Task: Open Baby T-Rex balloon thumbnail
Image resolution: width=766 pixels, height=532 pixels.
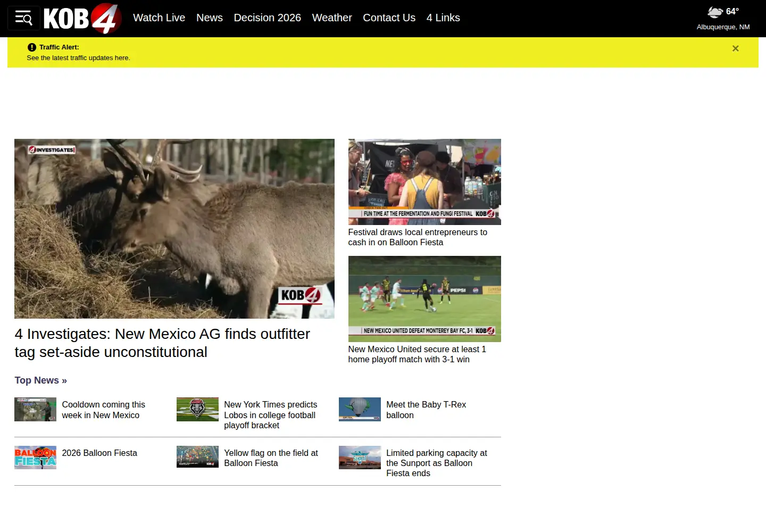Action: pyautogui.click(x=360, y=409)
